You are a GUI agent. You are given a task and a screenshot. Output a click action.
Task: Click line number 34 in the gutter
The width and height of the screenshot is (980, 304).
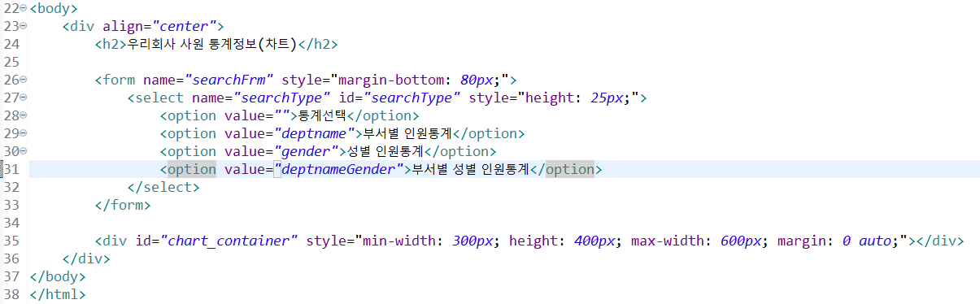[x=11, y=223]
